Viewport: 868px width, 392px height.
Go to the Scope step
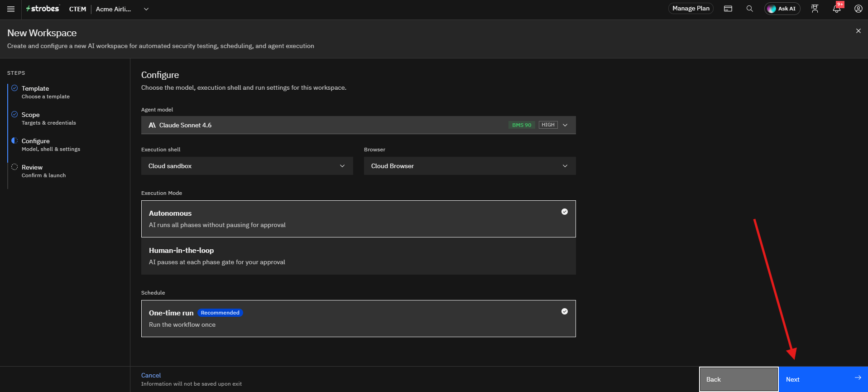[x=48, y=118]
